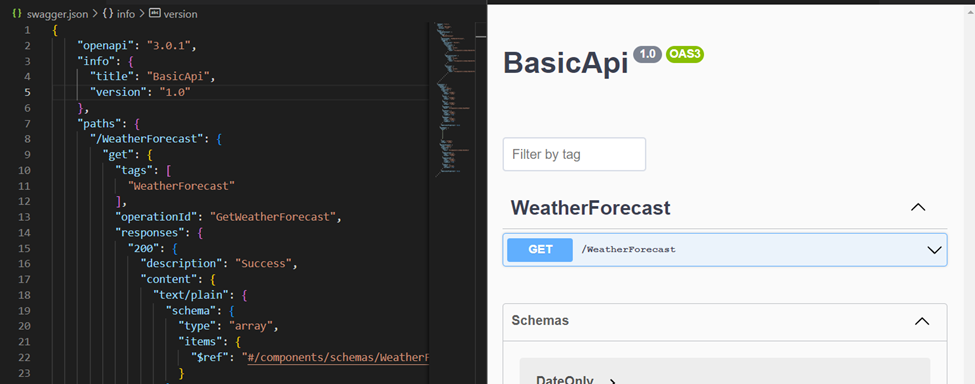The image size is (975, 384).
Task: Select info in the breadcrumb path
Action: coord(126,14)
